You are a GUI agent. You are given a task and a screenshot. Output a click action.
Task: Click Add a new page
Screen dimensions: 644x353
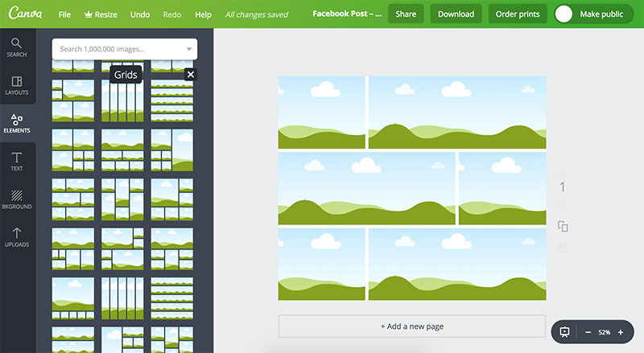point(411,326)
